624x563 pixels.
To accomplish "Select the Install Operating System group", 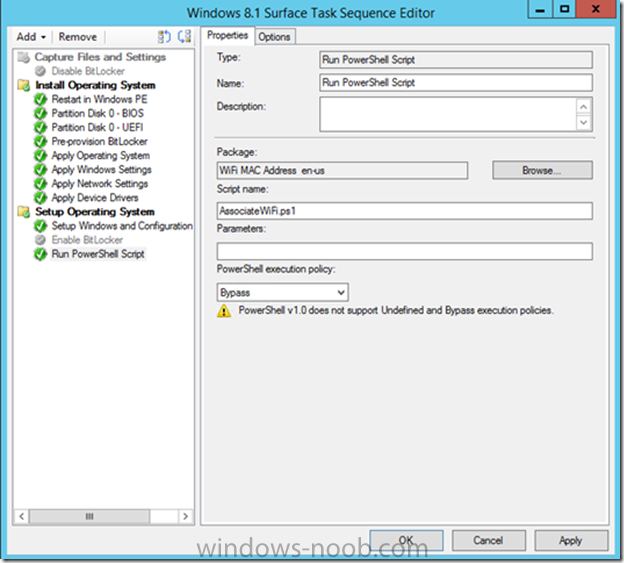I will point(95,85).
